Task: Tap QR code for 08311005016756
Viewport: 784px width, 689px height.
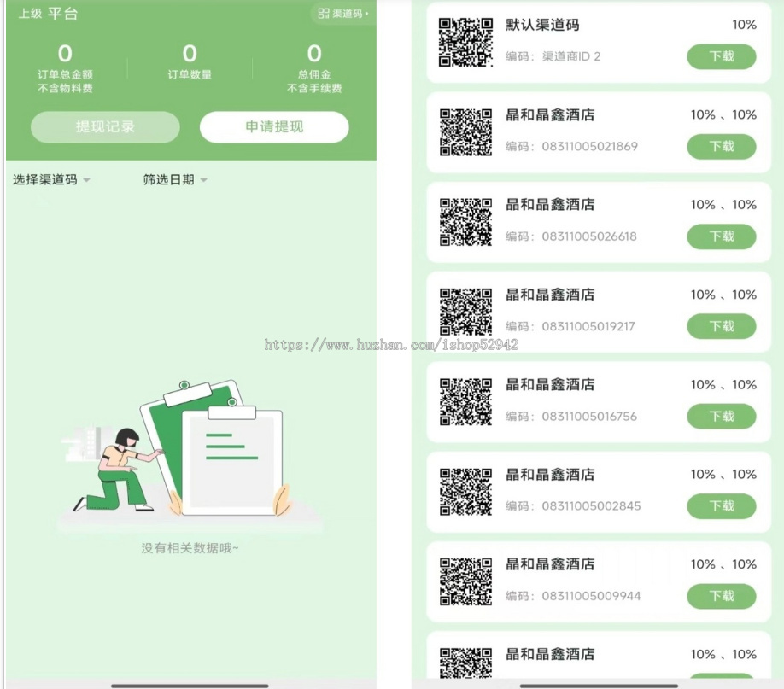Action: click(x=465, y=401)
